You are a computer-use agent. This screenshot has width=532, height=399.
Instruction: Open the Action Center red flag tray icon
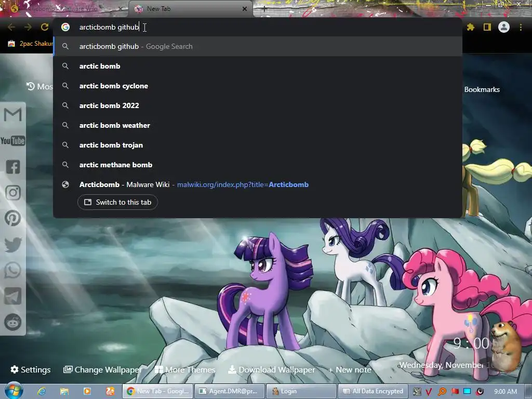pos(455,392)
